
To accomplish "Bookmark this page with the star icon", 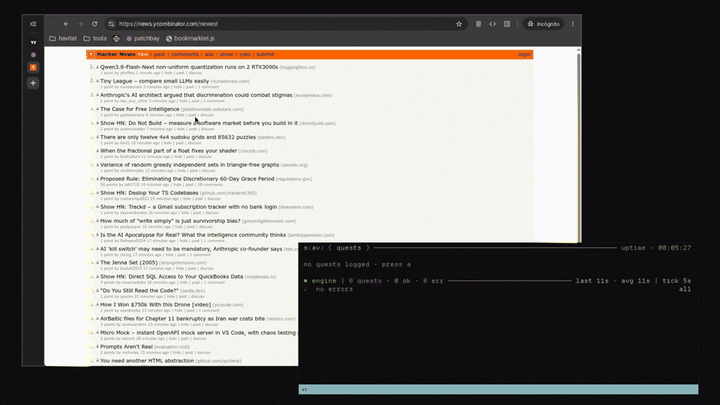I will [x=459, y=24].
